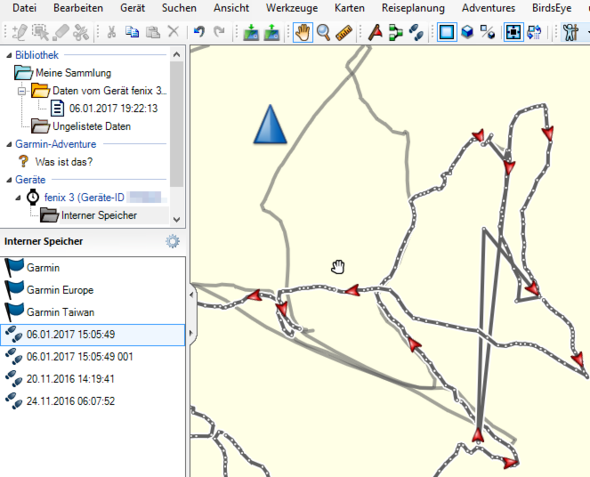
Task: Click the library scrollbar up arrow
Action: pyautogui.click(x=176, y=55)
